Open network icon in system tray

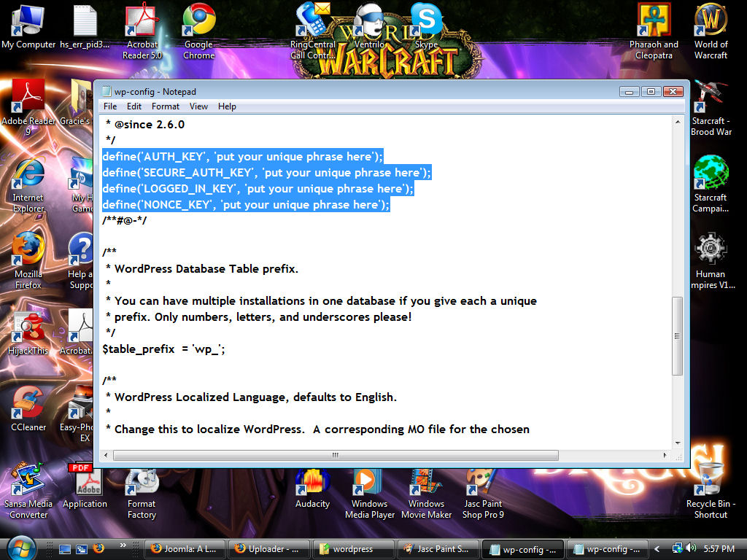point(677,548)
